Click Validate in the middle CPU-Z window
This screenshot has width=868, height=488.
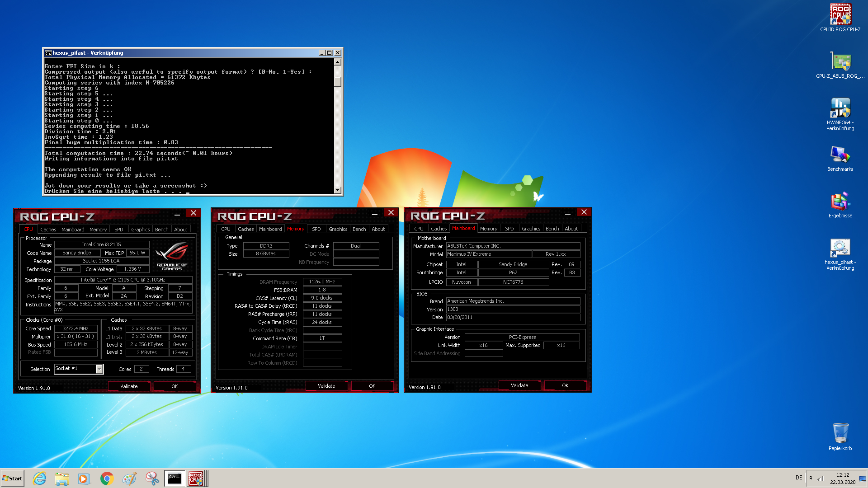click(326, 386)
